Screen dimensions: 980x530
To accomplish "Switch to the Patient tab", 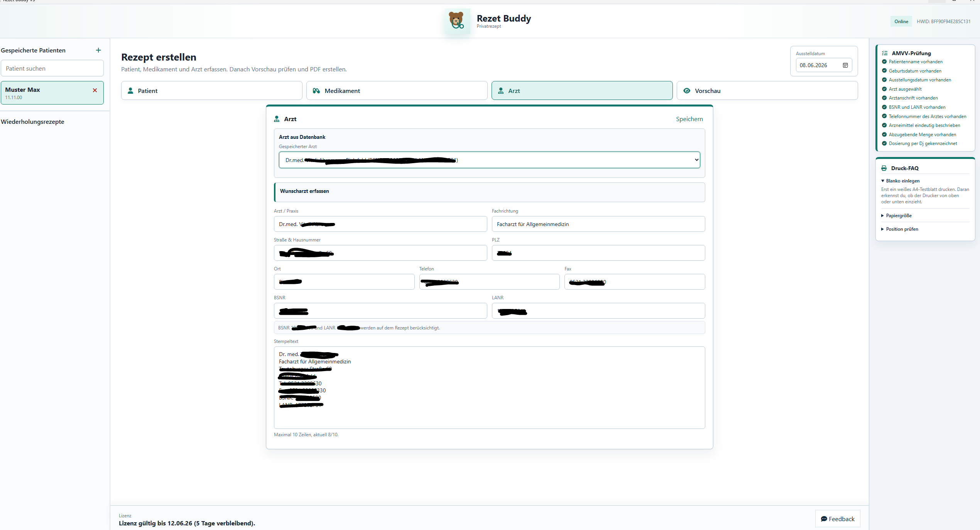I will [211, 91].
